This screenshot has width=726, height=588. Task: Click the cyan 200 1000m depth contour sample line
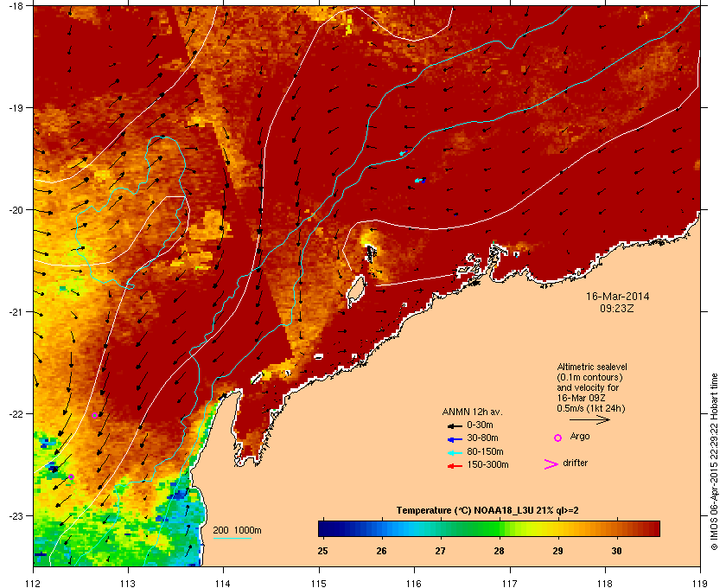232,538
